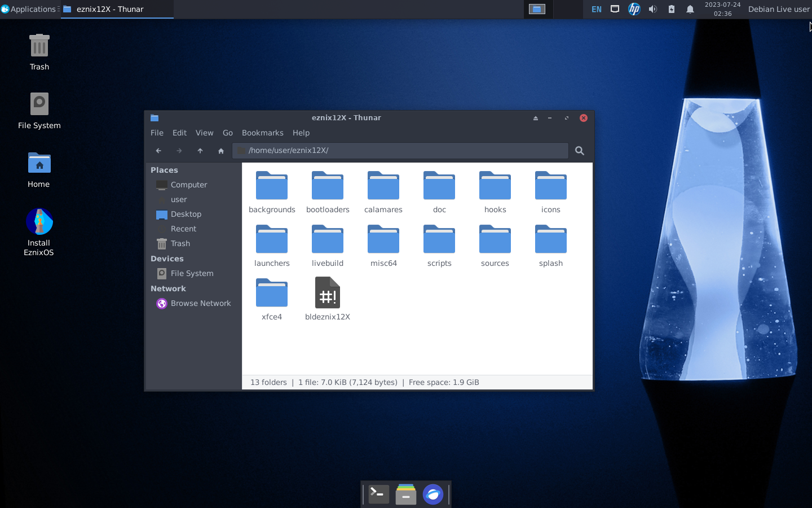This screenshot has width=812, height=508.
Task: Launch Install EznixOS desktop icon
Action: [x=39, y=222]
